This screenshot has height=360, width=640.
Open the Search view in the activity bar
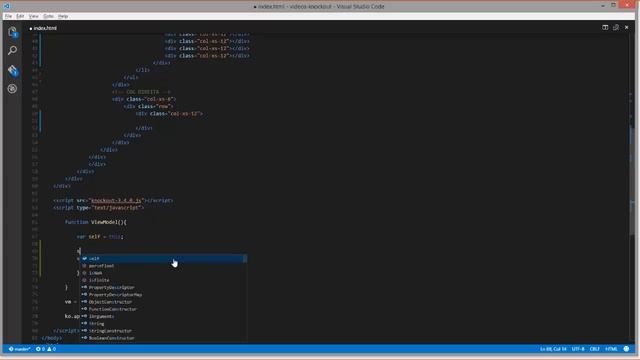pyautogui.click(x=12, y=50)
